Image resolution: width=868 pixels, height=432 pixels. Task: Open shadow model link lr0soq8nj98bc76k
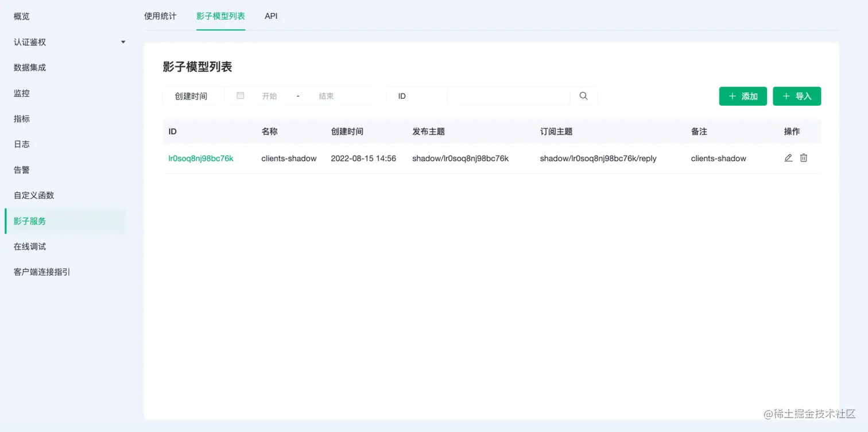(x=201, y=158)
